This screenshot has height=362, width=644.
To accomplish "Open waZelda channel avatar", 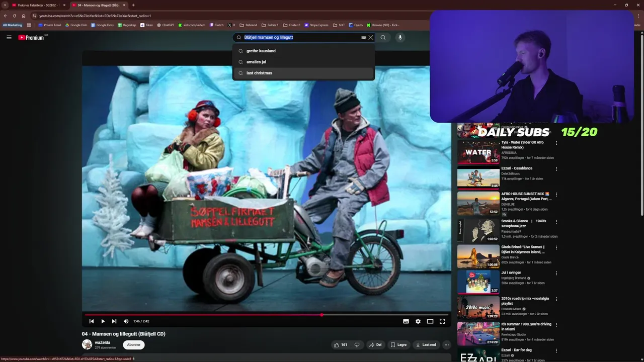I will click(x=87, y=344).
